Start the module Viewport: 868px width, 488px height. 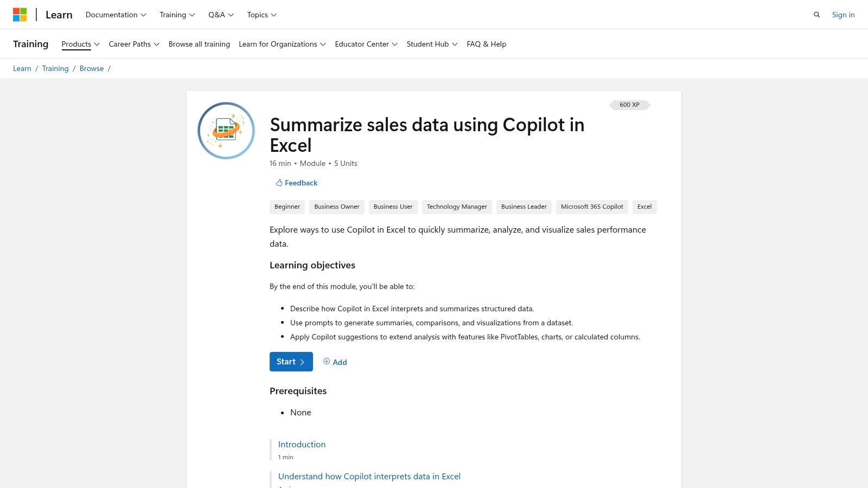289,361
